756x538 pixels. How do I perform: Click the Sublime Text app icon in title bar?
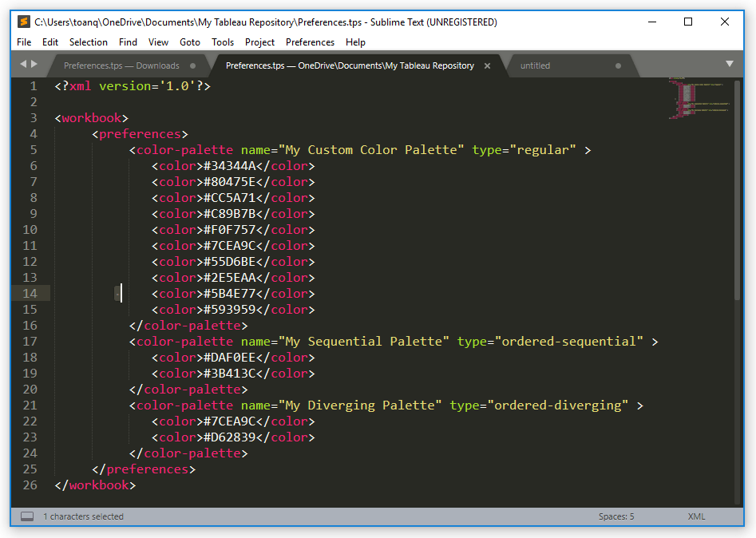[x=23, y=22]
